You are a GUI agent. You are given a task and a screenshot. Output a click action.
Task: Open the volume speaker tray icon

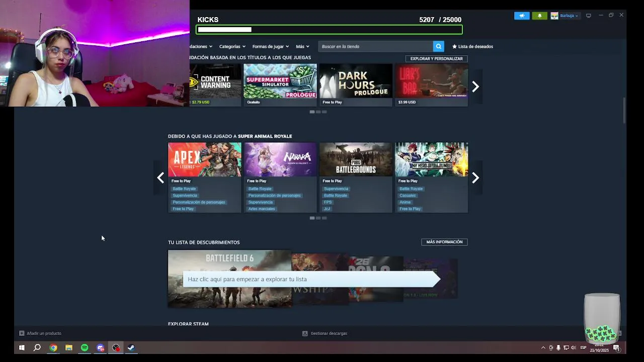(x=574, y=347)
